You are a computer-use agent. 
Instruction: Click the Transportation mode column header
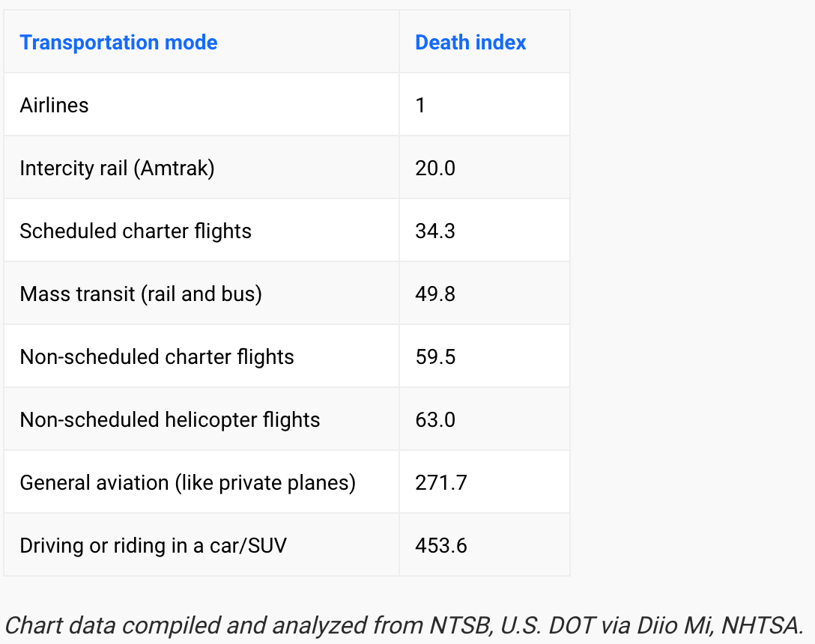(x=118, y=43)
